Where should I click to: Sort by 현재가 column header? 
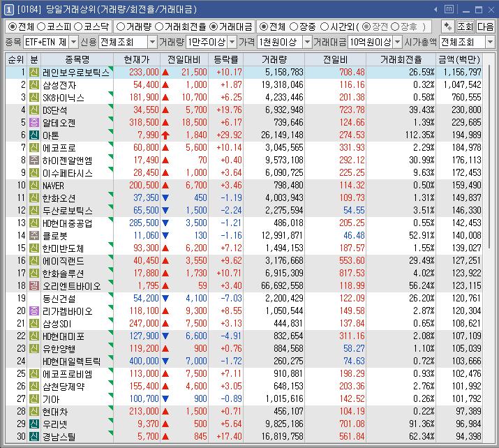tap(137, 59)
